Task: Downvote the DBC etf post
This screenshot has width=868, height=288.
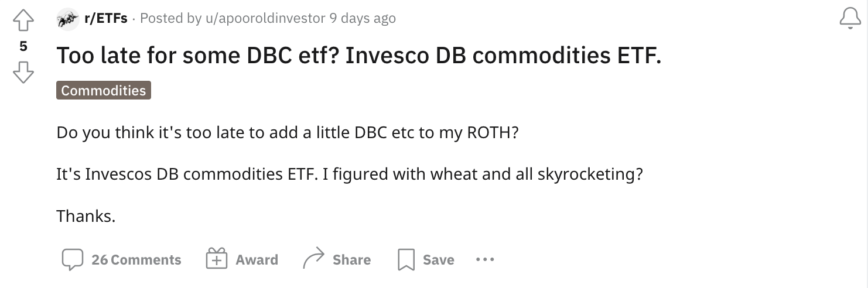Action: point(23,72)
